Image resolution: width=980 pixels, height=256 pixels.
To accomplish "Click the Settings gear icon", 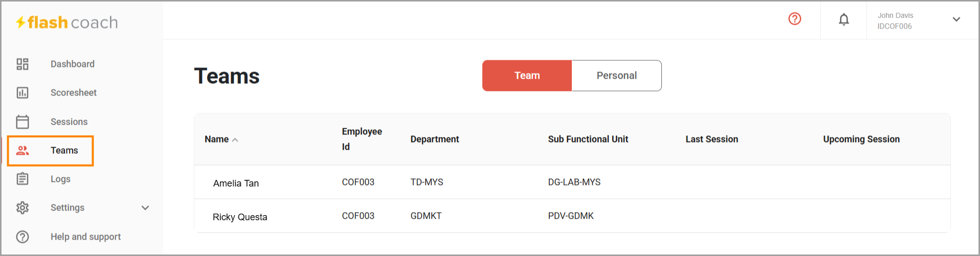I will [23, 207].
